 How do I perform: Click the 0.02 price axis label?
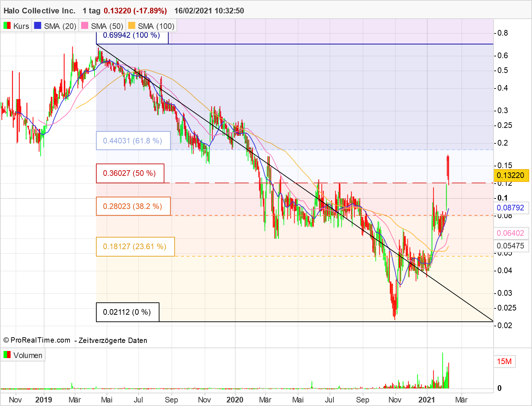click(505, 325)
